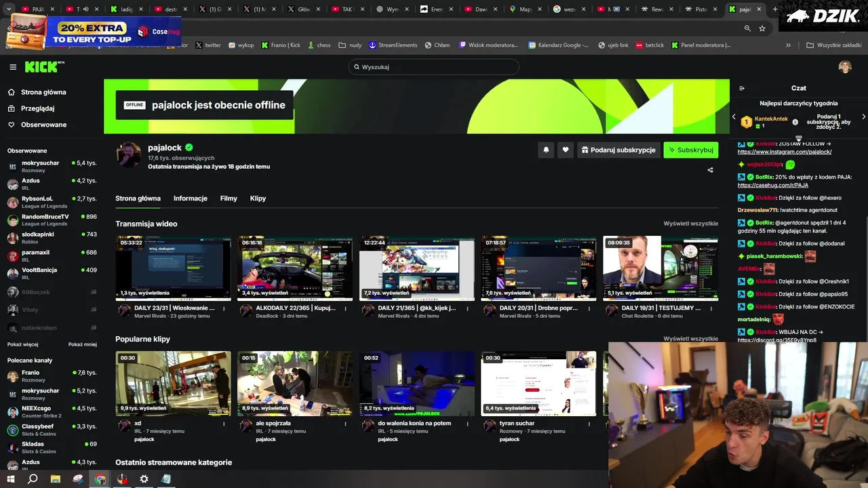Open options for DAILY 21/365 video
The image size is (868, 488).
point(467,308)
